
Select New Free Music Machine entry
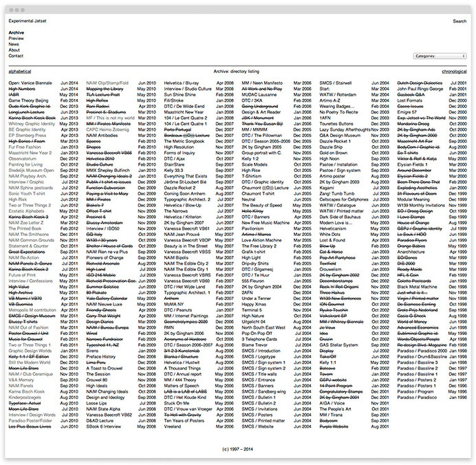coord(266,223)
